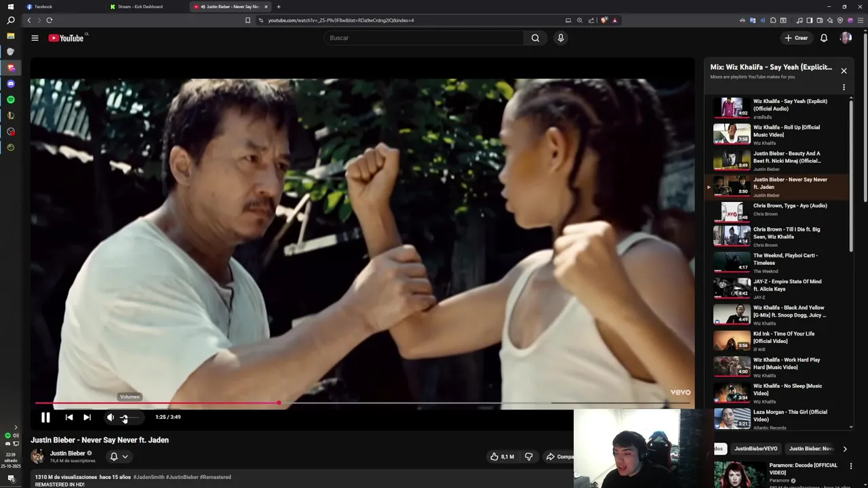
Task: Play JAY-Z - Empire State Of Mind
Action: pyautogui.click(x=776, y=289)
